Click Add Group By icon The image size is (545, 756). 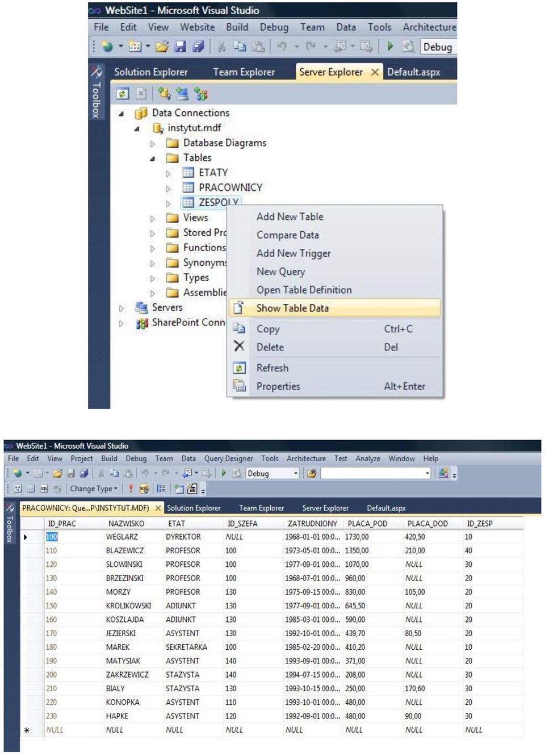(x=162, y=488)
